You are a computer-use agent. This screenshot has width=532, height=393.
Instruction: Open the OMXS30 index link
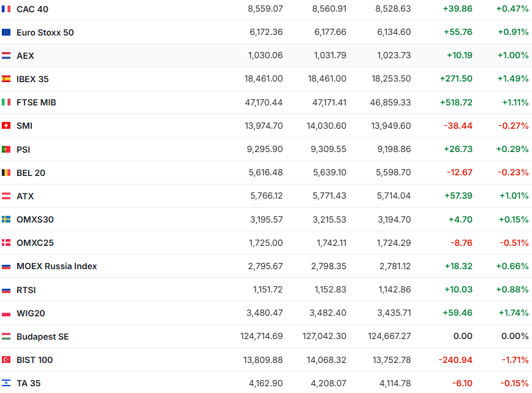point(35,219)
